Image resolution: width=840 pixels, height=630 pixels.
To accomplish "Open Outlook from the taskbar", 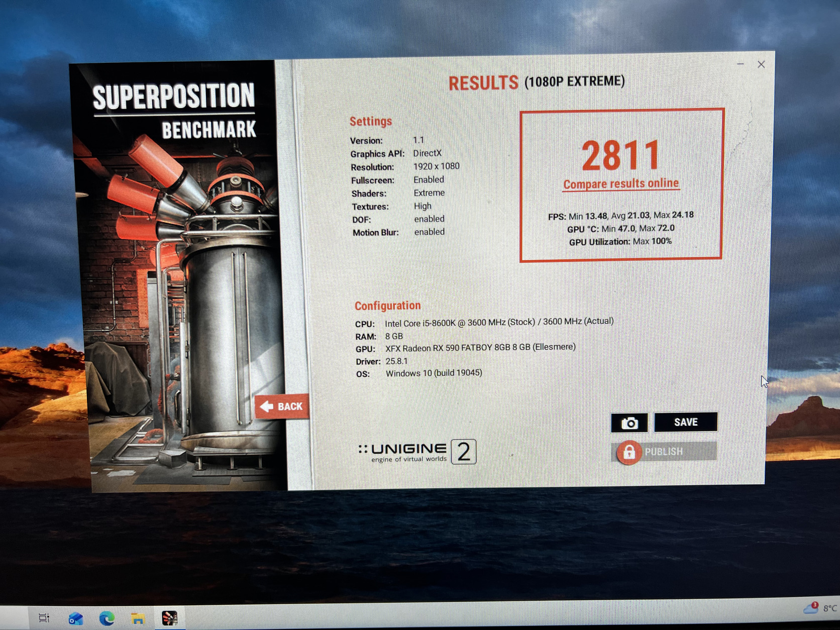I will (x=75, y=618).
